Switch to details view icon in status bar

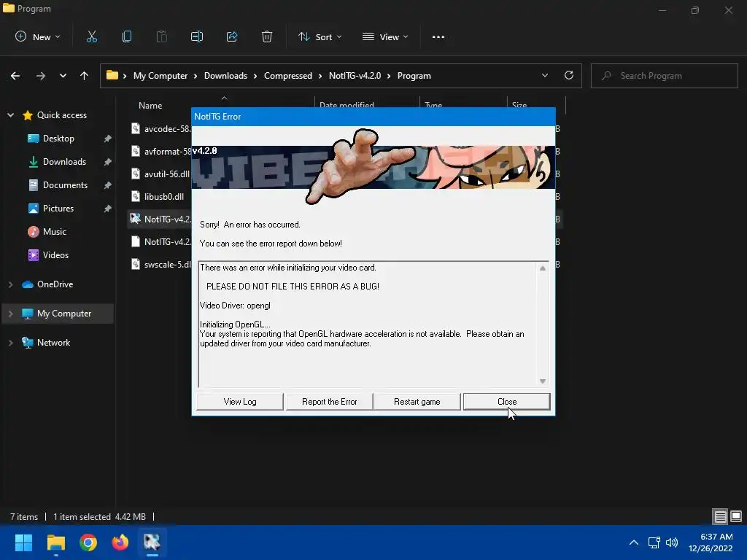click(720, 516)
